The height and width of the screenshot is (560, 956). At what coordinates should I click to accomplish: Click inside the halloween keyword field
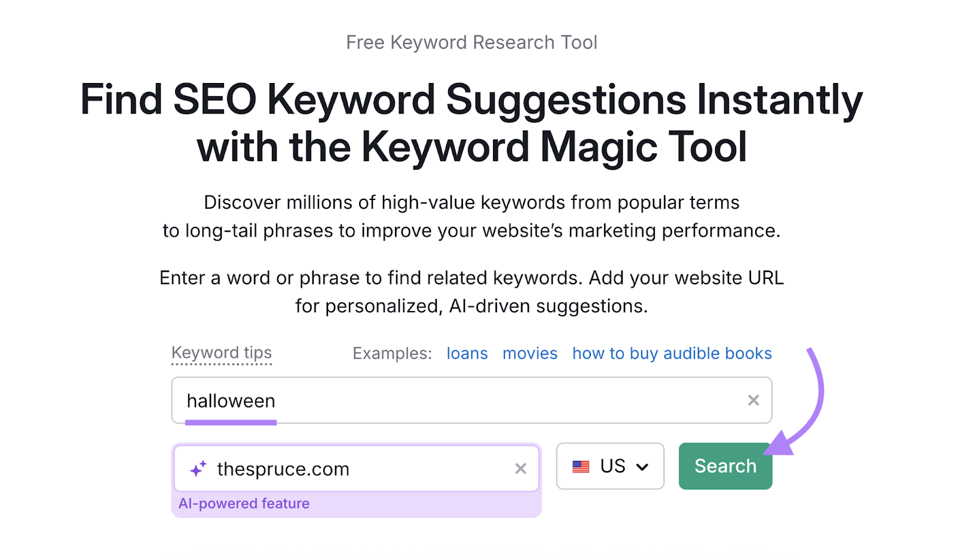point(418,400)
